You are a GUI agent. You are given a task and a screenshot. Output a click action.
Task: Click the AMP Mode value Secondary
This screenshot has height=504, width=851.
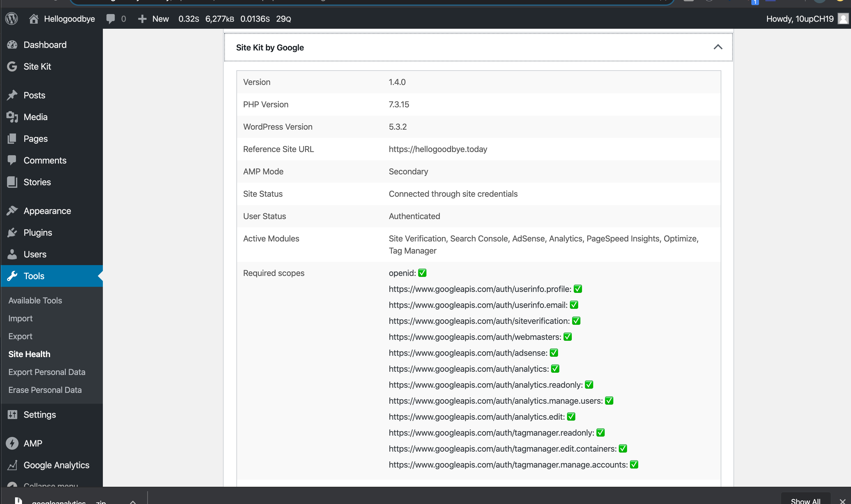pyautogui.click(x=409, y=172)
